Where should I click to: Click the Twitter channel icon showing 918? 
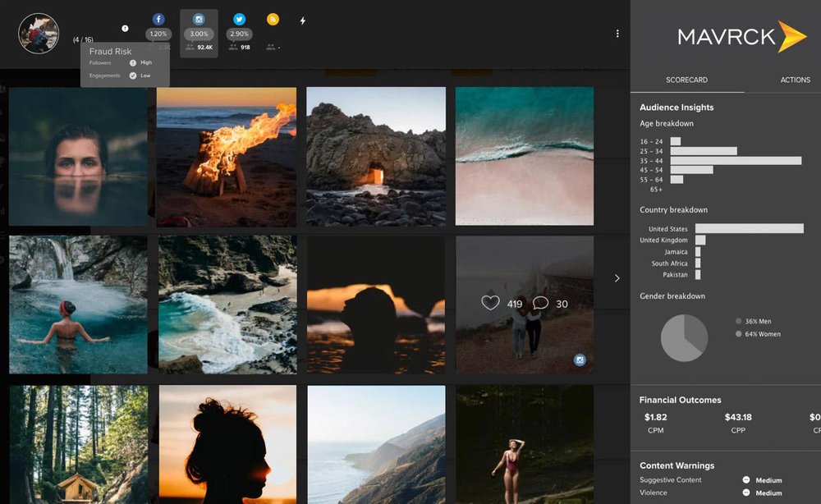click(x=239, y=18)
